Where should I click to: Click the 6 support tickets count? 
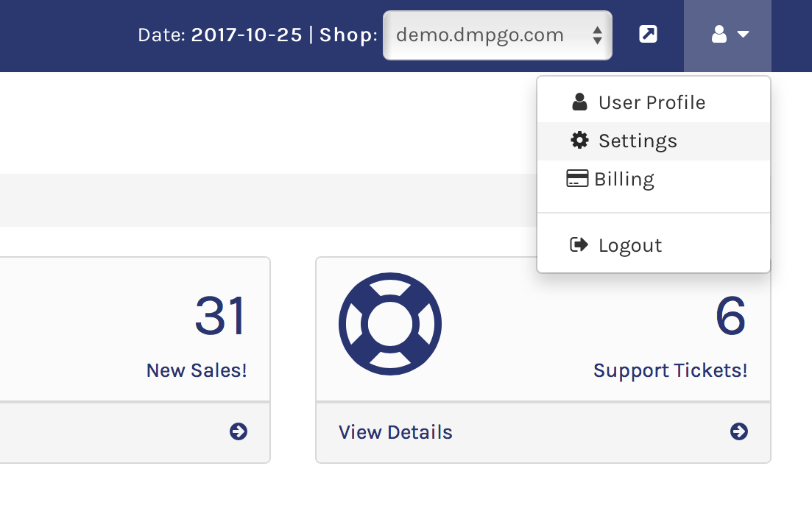tap(730, 317)
